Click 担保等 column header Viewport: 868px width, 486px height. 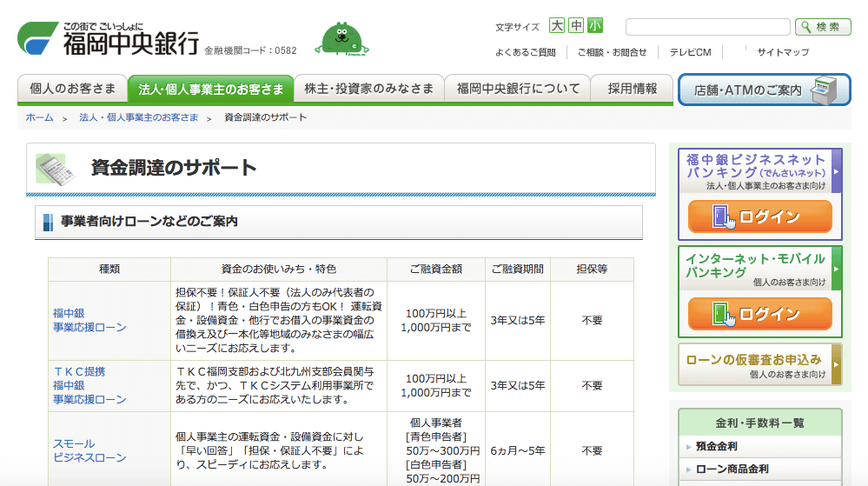[592, 269]
